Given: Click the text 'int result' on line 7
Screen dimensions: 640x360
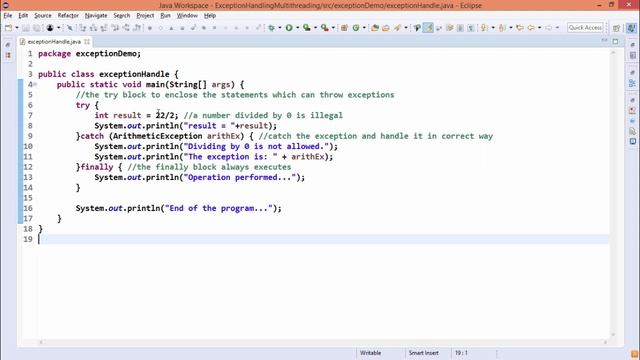Looking at the screenshot, I should 118,116.
